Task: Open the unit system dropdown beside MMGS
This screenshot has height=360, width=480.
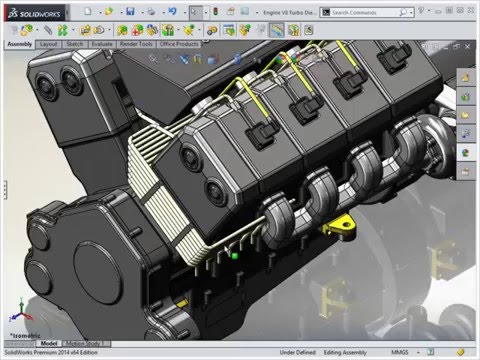Action: tap(418, 352)
